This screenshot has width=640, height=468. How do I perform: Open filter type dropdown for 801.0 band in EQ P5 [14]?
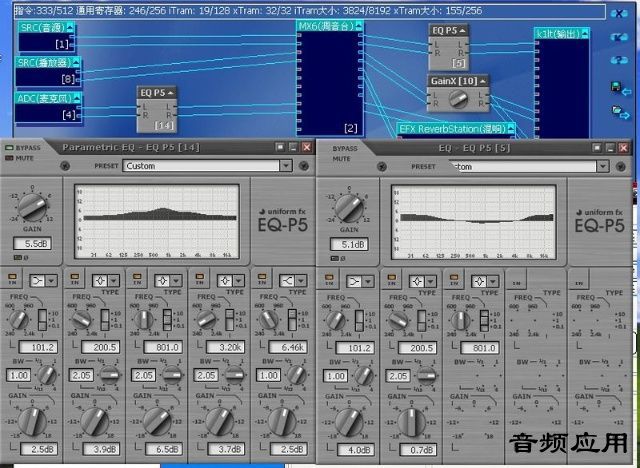176,281
